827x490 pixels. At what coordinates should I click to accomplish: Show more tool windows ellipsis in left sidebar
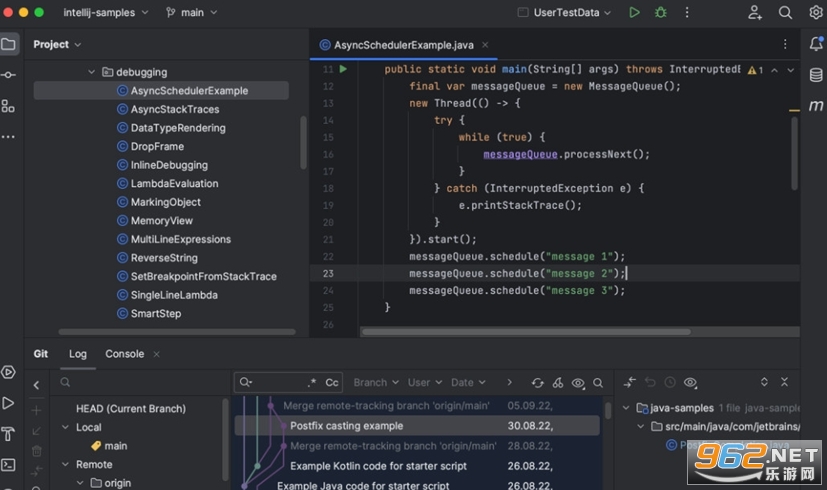[x=8, y=137]
